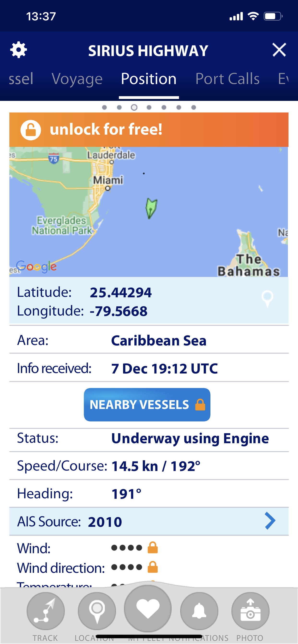
Task: Tap the unlock for free banner
Action: pos(149,130)
